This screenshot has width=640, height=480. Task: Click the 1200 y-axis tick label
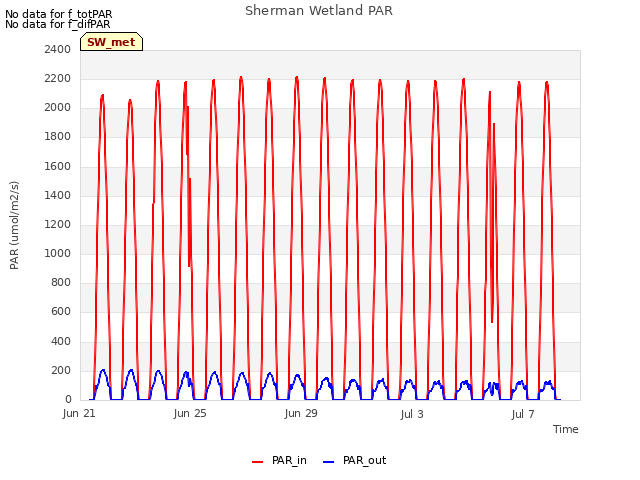(x=58, y=224)
